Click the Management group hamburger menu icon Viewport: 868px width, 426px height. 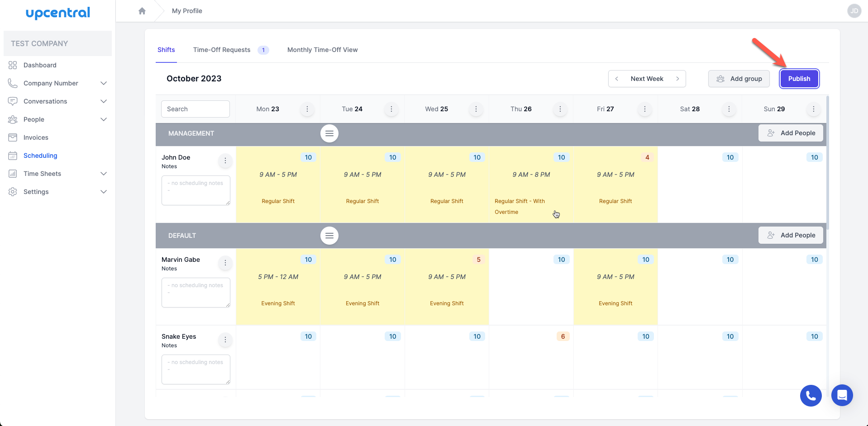coord(329,133)
